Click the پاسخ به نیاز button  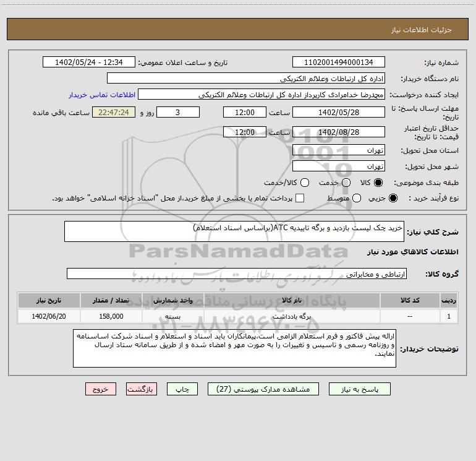point(359,389)
